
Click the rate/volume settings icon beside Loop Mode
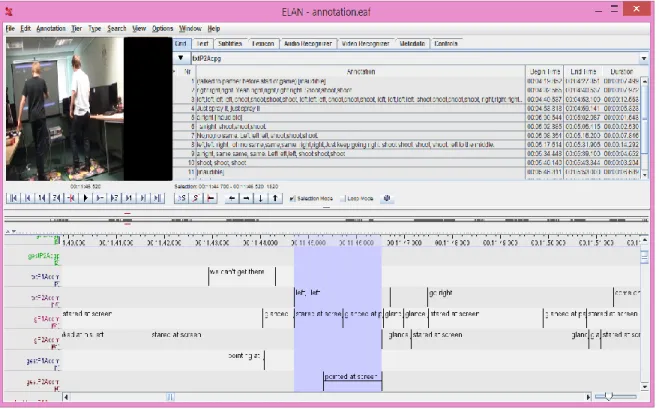(387, 198)
